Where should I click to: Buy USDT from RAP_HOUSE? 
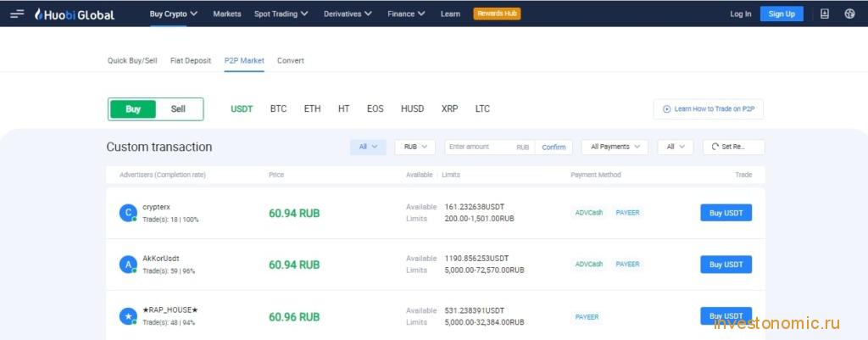point(726,315)
